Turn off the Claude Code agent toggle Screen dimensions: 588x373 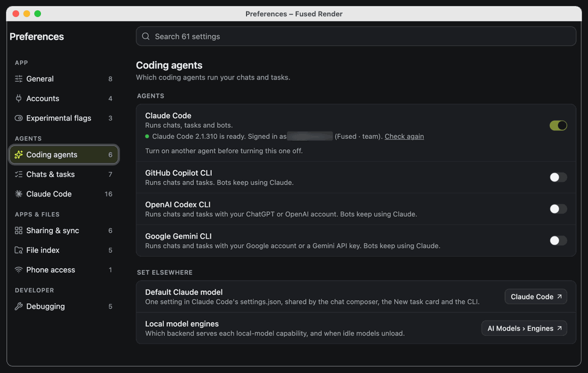pyautogui.click(x=558, y=126)
